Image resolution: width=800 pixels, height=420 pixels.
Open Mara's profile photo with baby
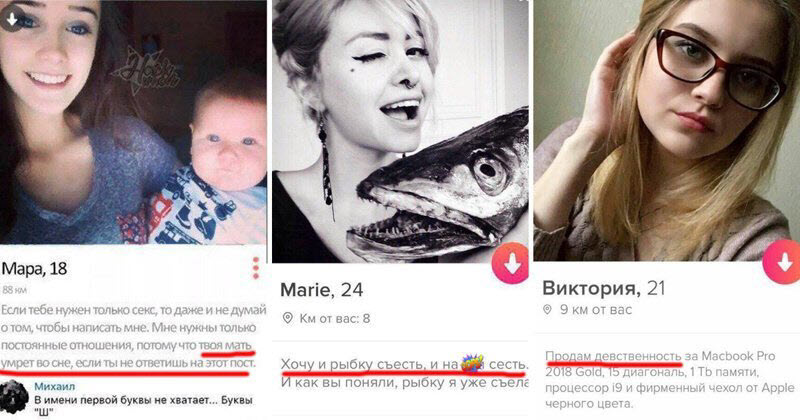click(x=133, y=122)
